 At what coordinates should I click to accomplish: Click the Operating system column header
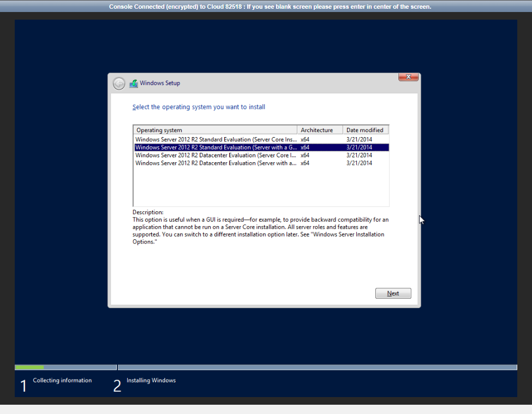coord(215,130)
